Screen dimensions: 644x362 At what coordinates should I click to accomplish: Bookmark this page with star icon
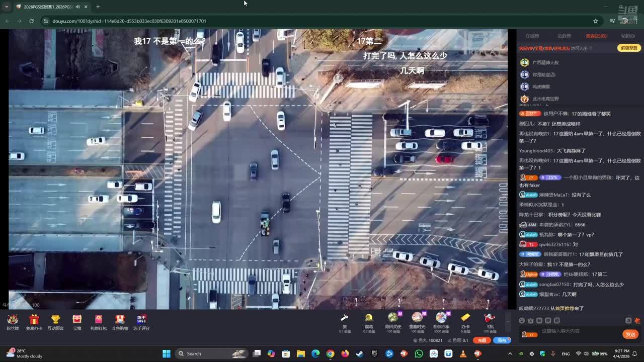tap(596, 21)
